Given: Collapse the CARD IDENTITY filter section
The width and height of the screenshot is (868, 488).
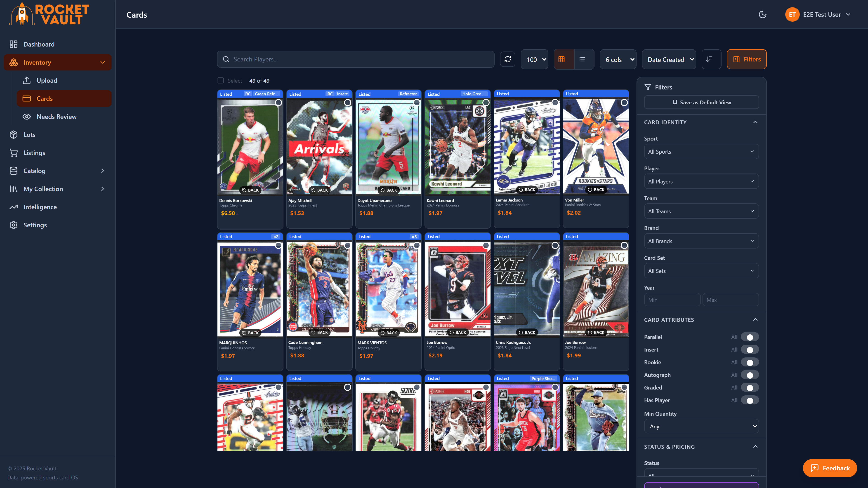Looking at the screenshot, I should click(x=755, y=122).
